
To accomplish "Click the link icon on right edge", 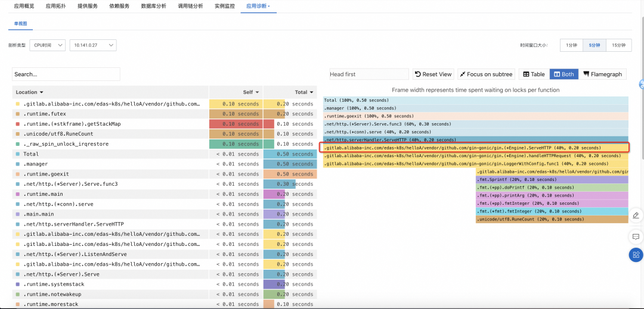I will (641, 84).
